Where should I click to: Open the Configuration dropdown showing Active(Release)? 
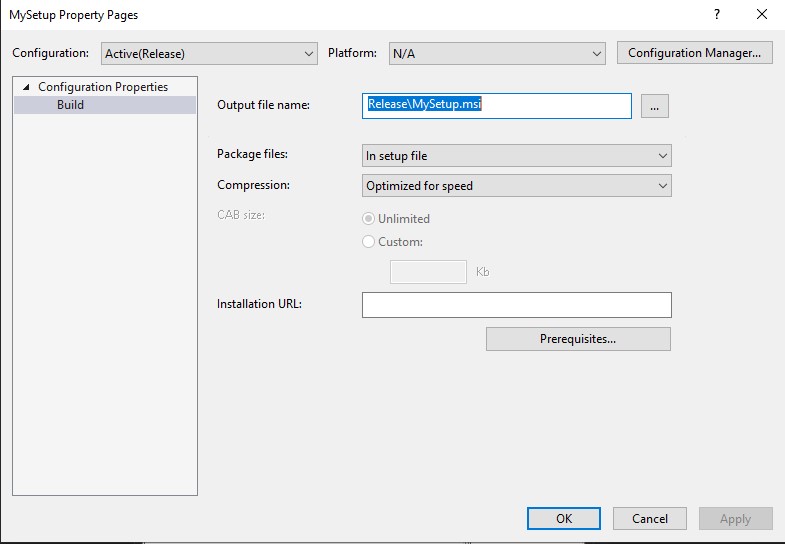point(209,54)
